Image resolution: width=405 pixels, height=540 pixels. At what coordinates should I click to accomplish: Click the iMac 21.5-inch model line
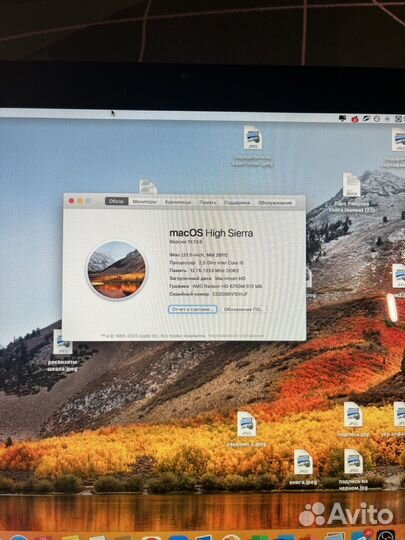tap(198, 255)
